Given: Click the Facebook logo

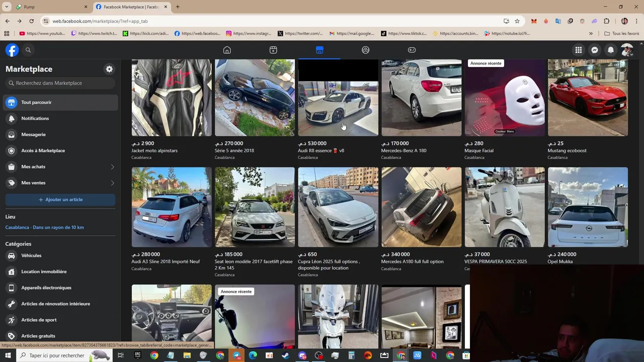Looking at the screenshot, I should [x=12, y=50].
